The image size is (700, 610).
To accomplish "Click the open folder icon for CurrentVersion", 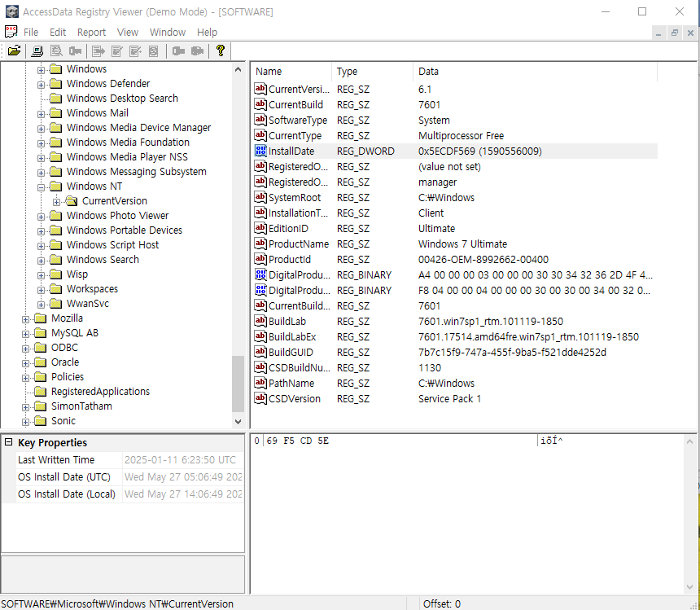I will pyautogui.click(x=72, y=201).
